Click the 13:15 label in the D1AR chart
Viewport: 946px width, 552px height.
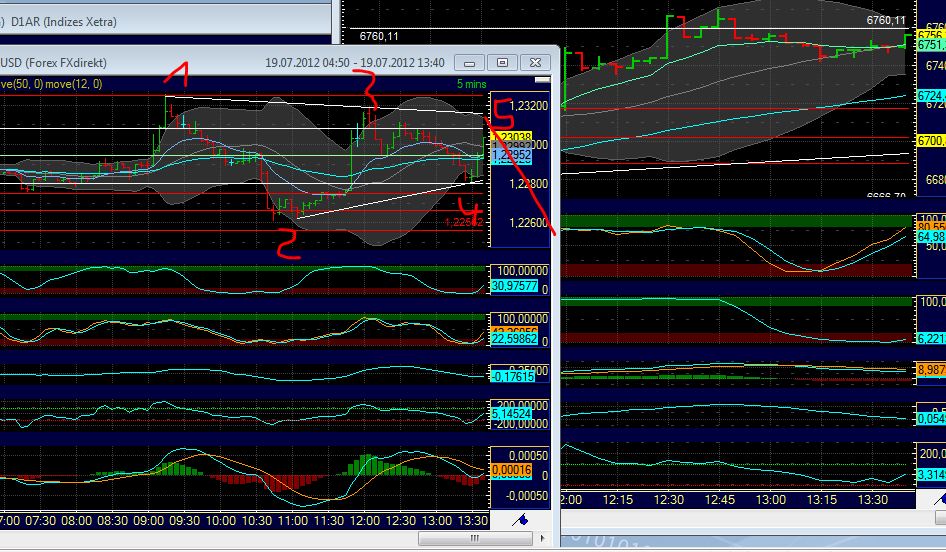point(822,500)
